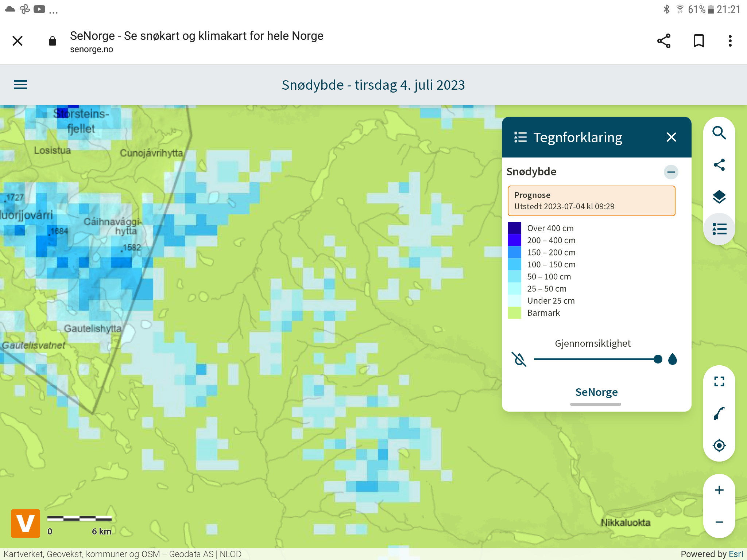Zoom out with the minus button
Screen dimensions: 747x560
point(719,522)
